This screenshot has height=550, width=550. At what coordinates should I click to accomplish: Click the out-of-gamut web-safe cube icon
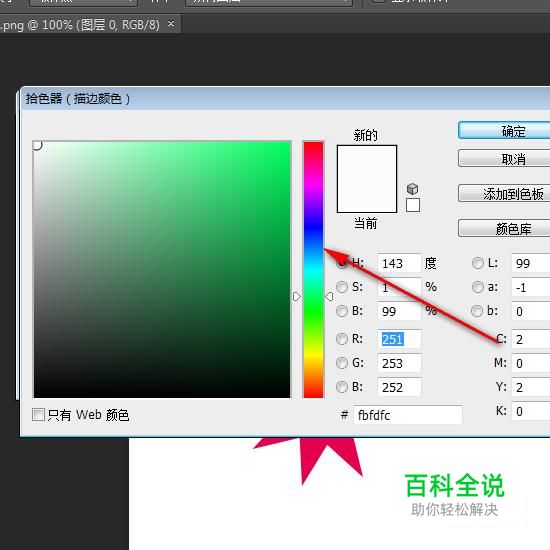click(412, 189)
